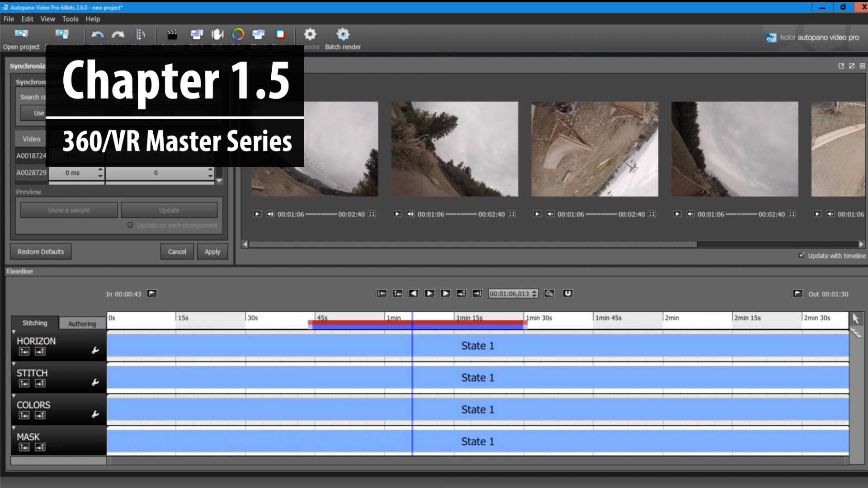Viewport: 868px width, 488px height.
Task: Click the timecode field showing 00:01:06,013
Action: pyautogui.click(x=510, y=293)
